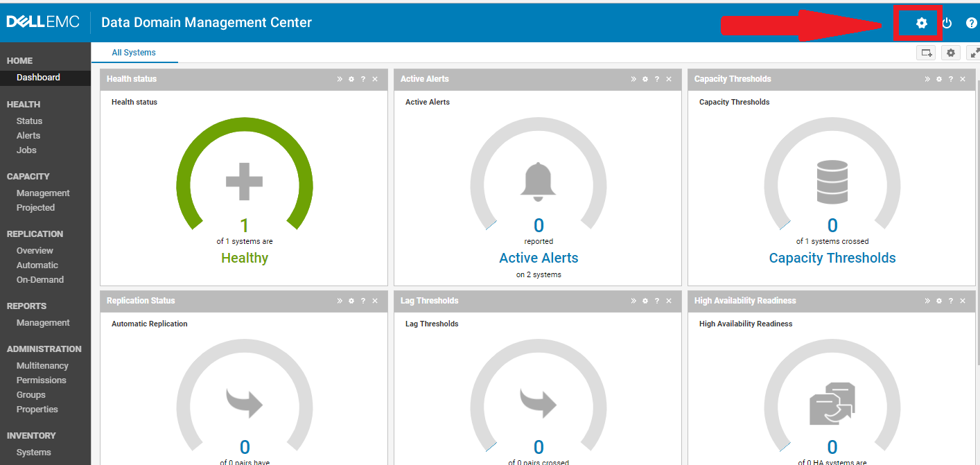Select Systems under Inventory in sidebar
The height and width of the screenshot is (465, 980).
pos(33,452)
